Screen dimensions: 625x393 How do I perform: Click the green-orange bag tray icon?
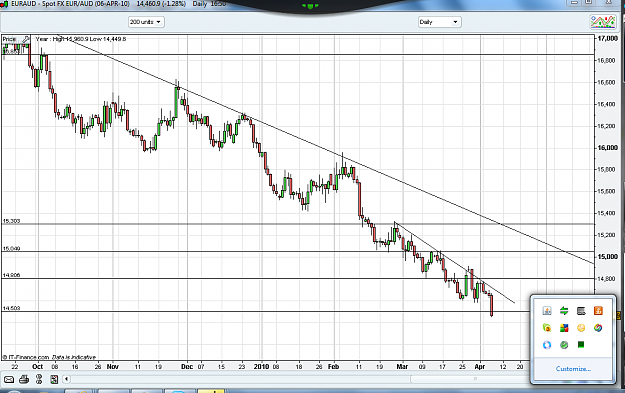[547, 328]
